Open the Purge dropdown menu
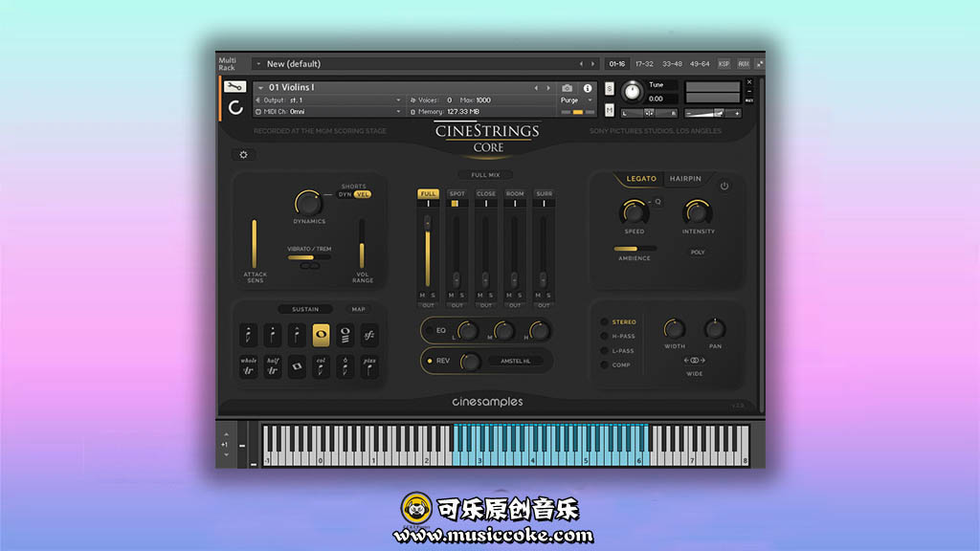This screenshot has height=551, width=980. (590, 99)
